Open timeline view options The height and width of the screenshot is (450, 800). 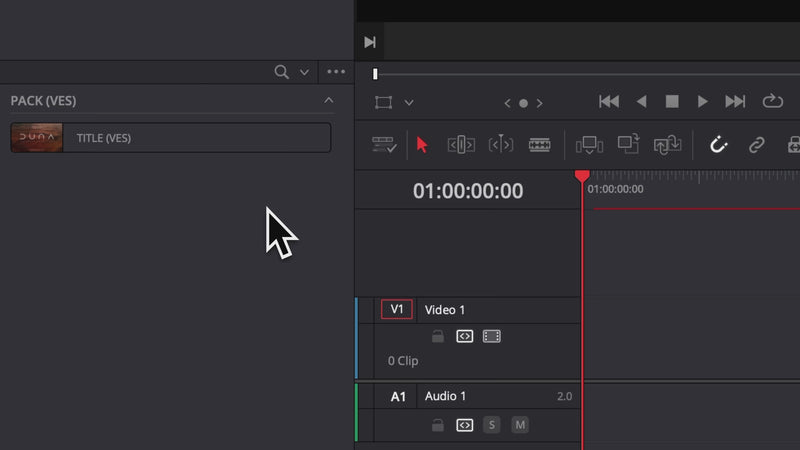coord(384,145)
